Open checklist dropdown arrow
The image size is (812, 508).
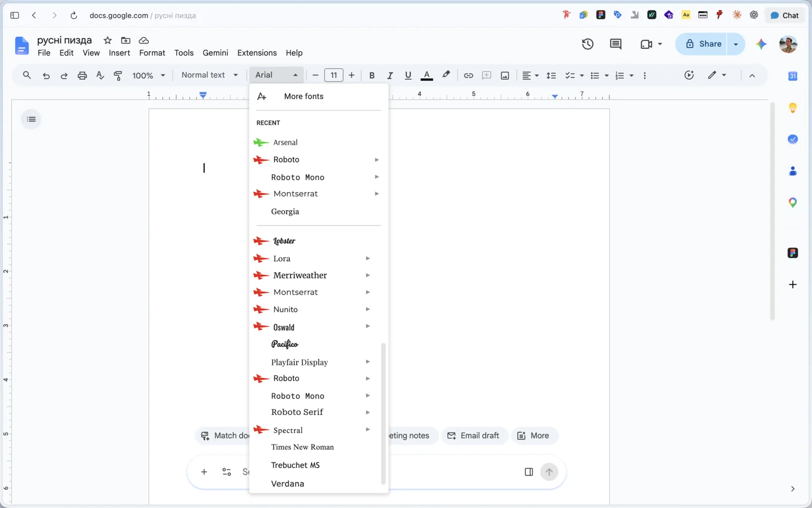[582, 76]
